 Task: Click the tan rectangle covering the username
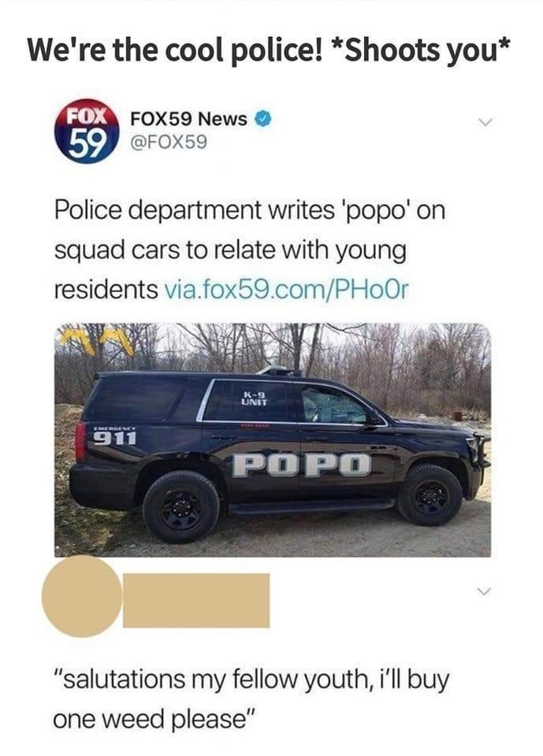coord(196,600)
